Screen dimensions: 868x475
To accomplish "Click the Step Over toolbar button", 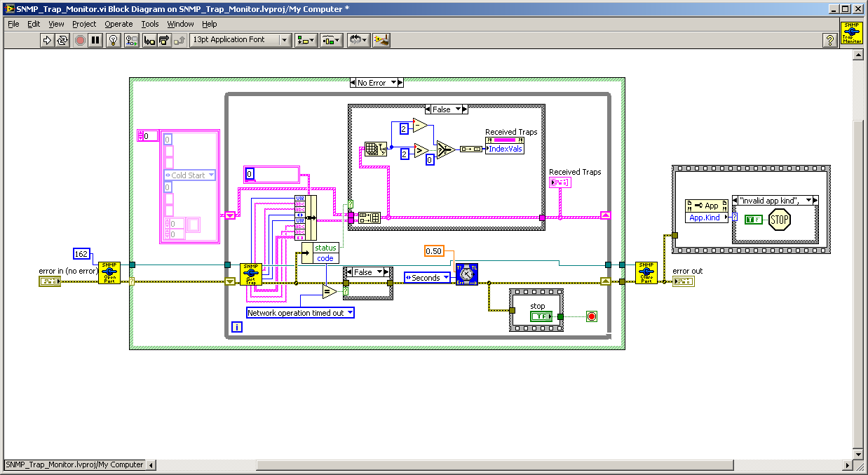I will pos(165,40).
